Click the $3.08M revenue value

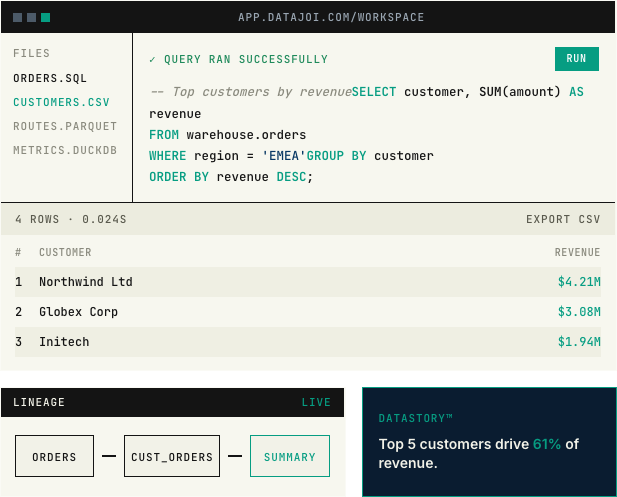[579, 312]
